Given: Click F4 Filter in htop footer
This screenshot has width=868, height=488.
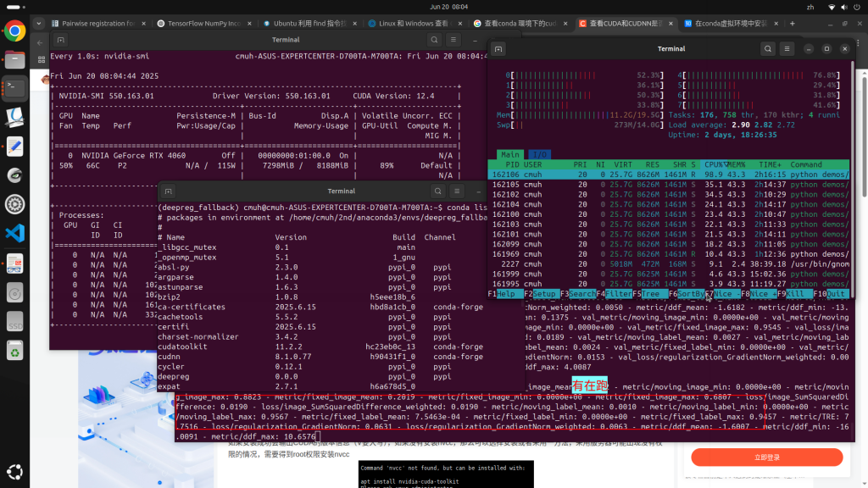Looking at the screenshot, I should tap(614, 294).
